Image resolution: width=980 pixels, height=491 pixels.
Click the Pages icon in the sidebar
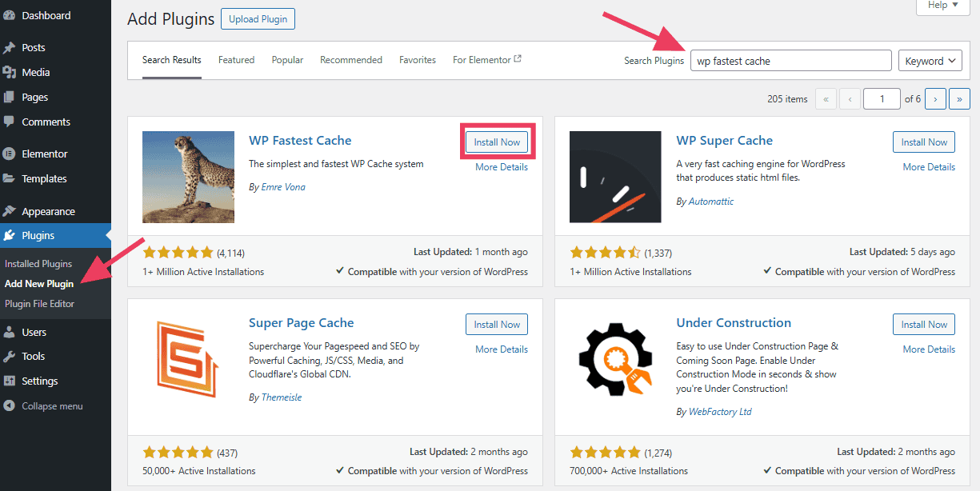coord(11,97)
